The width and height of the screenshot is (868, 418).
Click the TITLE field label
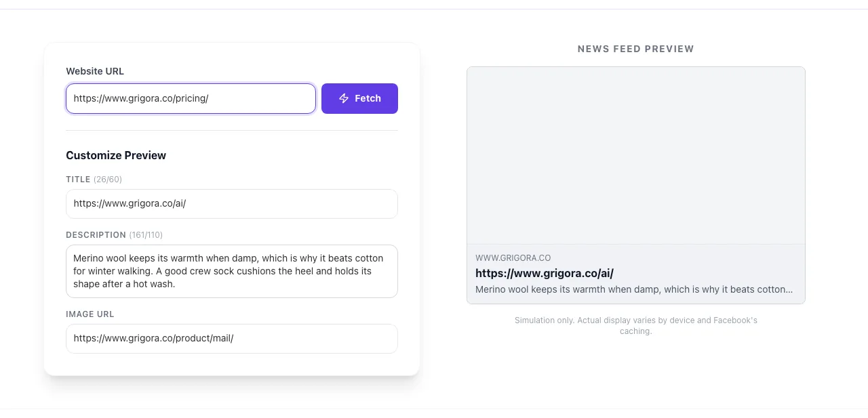pyautogui.click(x=78, y=180)
